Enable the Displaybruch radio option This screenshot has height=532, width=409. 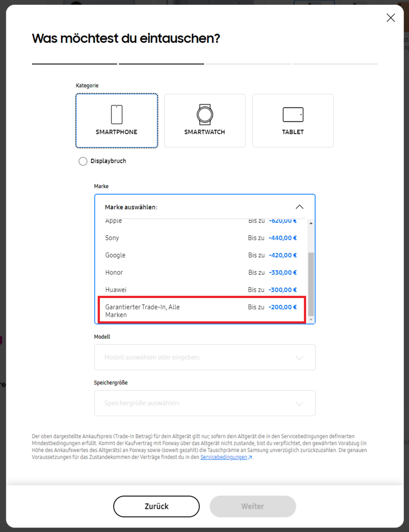pyautogui.click(x=83, y=161)
